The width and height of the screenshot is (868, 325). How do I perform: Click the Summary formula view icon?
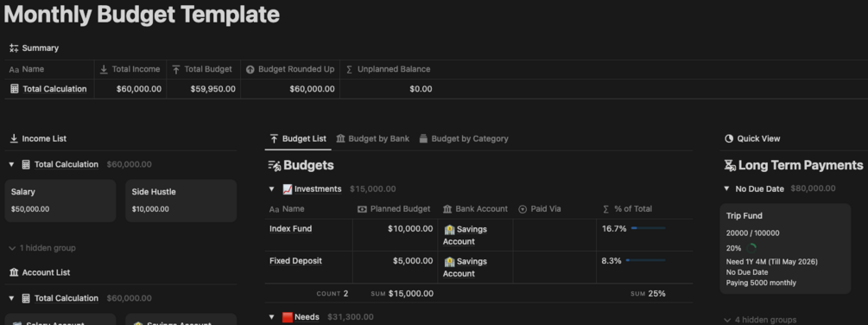point(15,48)
